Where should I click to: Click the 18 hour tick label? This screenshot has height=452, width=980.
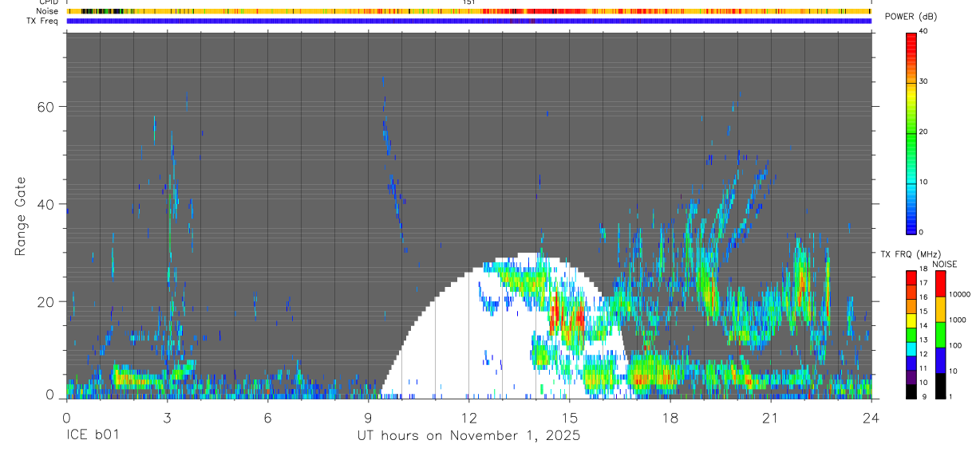click(670, 418)
